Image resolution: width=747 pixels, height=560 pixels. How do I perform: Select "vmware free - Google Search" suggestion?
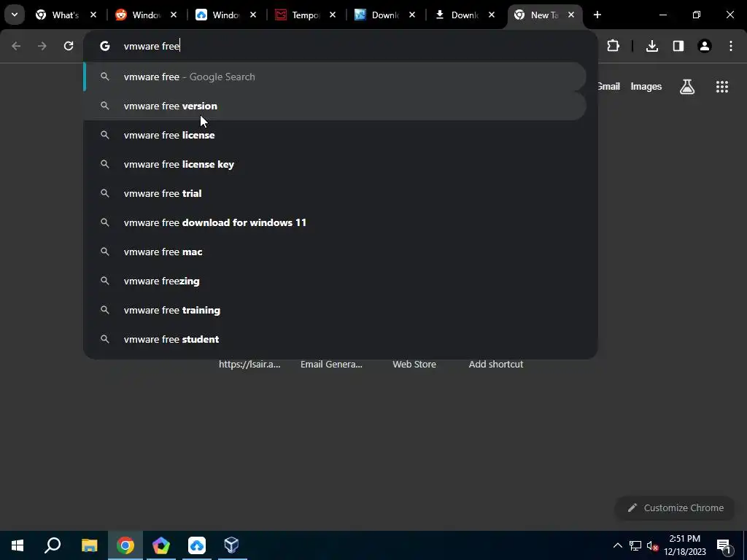(x=334, y=77)
